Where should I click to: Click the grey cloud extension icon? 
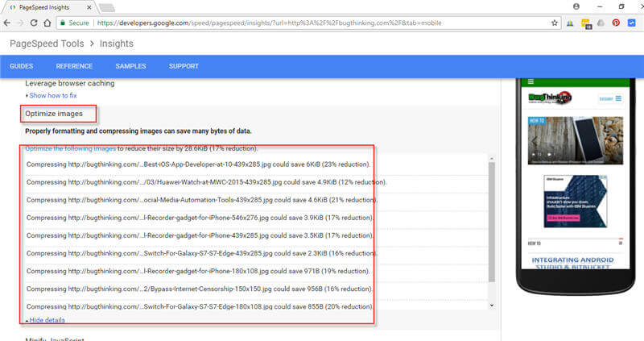click(x=601, y=23)
